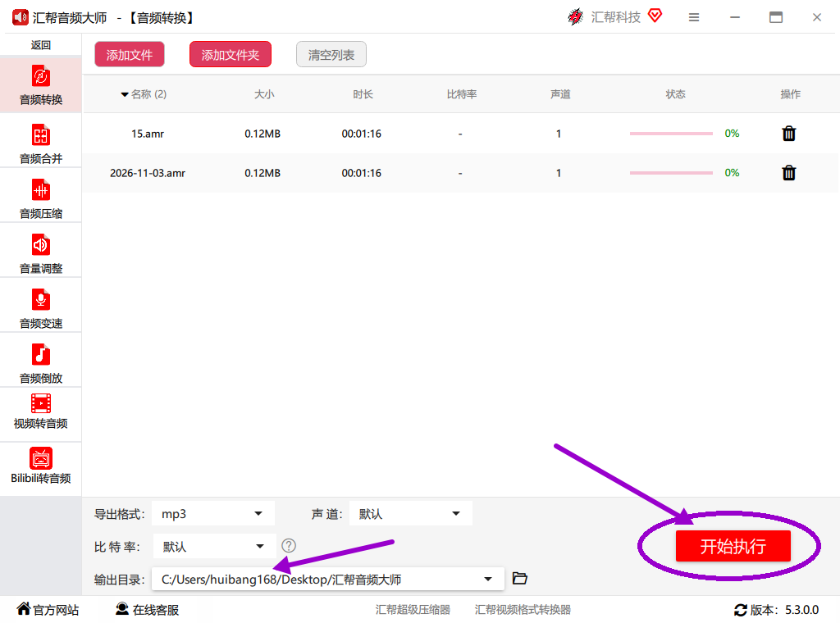Click the 汇帮科技 title bar text
This screenshot has width=840, height=623.
click(x=615, y=18)
